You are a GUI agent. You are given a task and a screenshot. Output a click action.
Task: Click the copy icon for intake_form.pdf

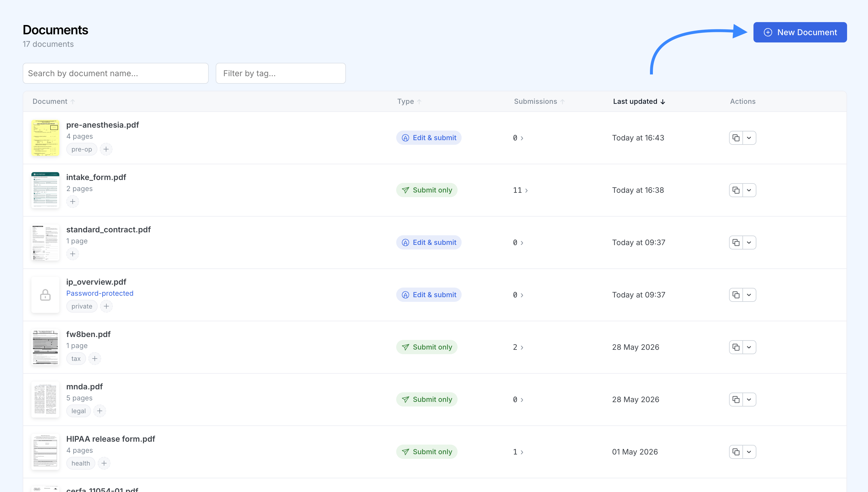point(736,190)
